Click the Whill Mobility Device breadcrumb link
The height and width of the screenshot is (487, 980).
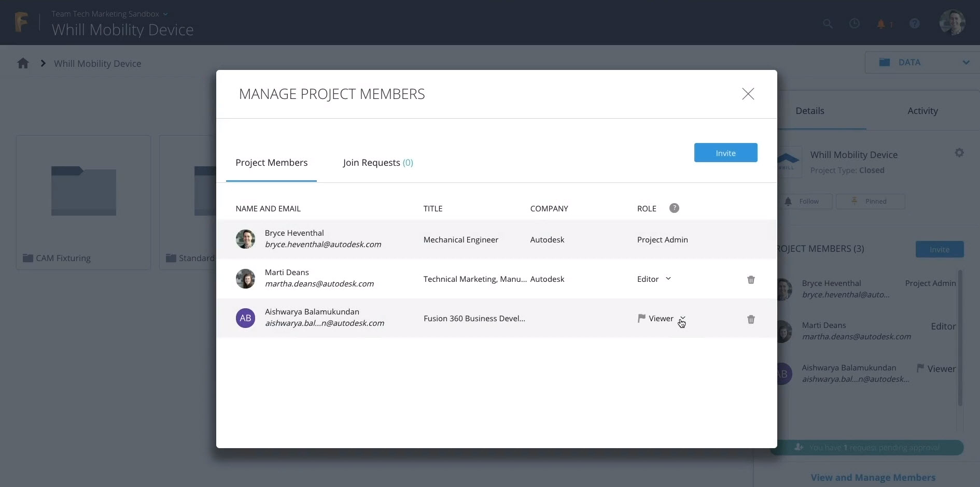[97, 63]
